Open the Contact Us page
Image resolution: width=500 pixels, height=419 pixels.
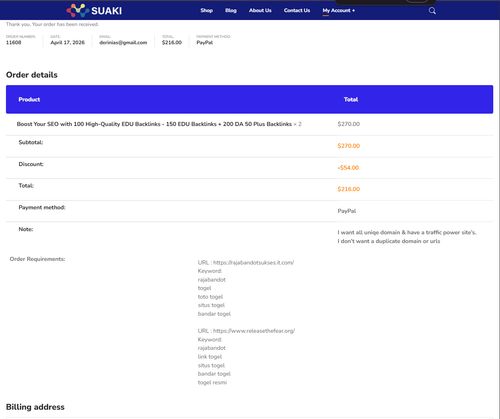pyautogui.click(x=297, y=10)
